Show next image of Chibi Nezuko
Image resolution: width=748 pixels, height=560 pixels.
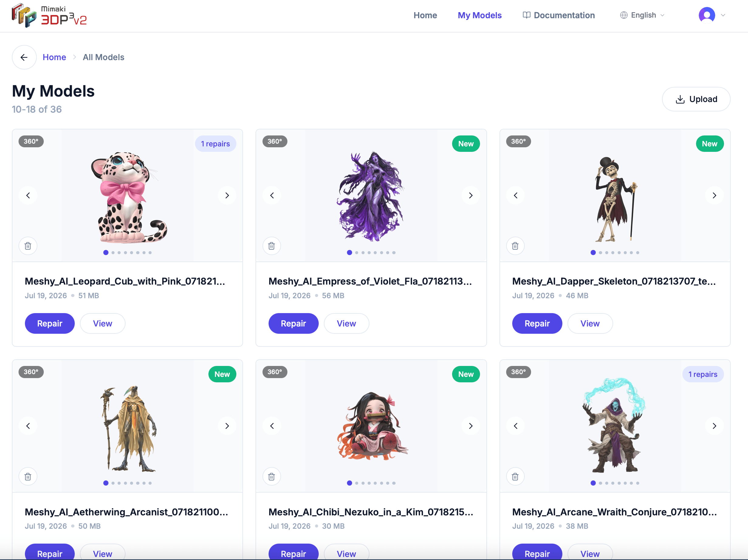[471, 426]
